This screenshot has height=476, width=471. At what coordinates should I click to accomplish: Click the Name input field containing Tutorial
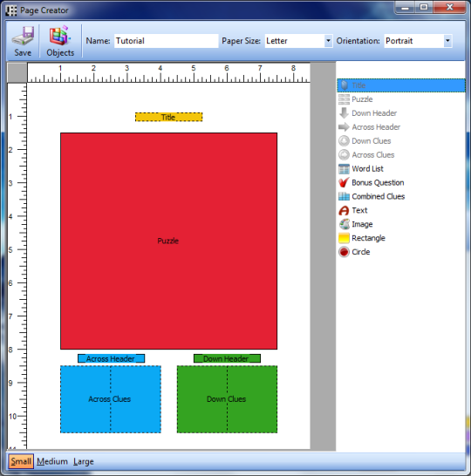(166, 41)
